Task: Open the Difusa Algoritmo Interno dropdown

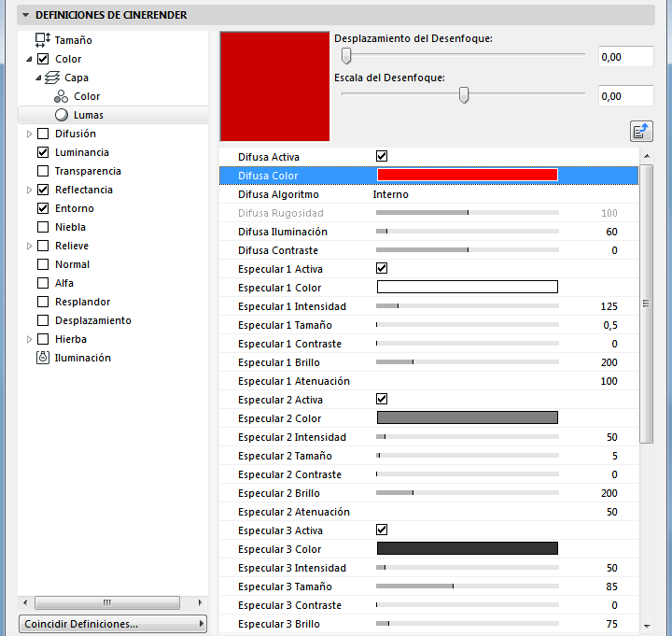Action: tap(390, 194)
